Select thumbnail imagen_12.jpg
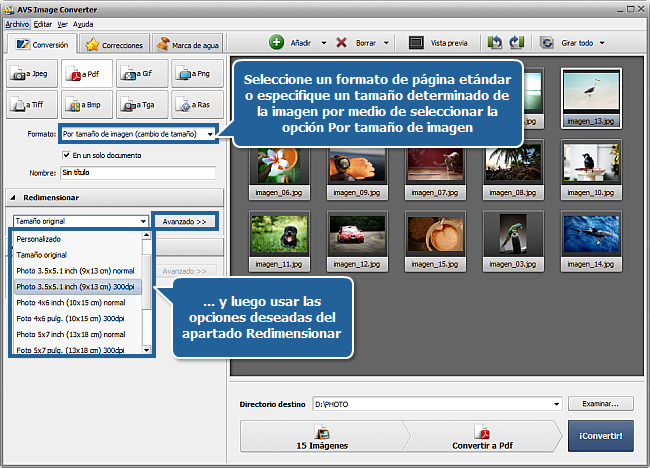This screenshot has width=650, height=468. 357,242
